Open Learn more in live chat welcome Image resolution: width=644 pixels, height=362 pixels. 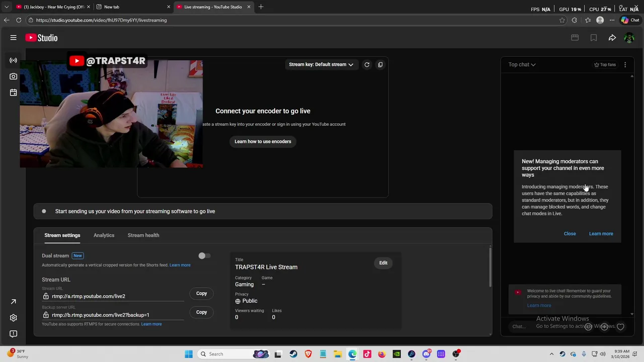pyautogui.click(x=539, y=306)
